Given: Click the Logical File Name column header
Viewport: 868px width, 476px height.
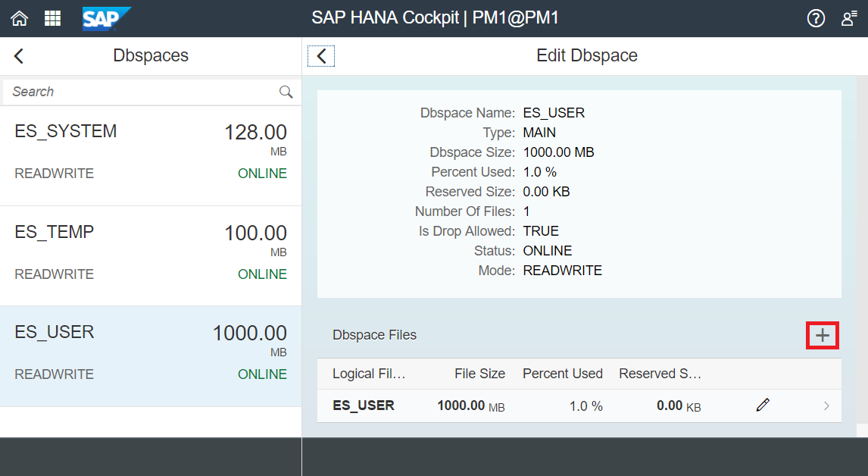Looking at the screenshot, I should 369,374.
